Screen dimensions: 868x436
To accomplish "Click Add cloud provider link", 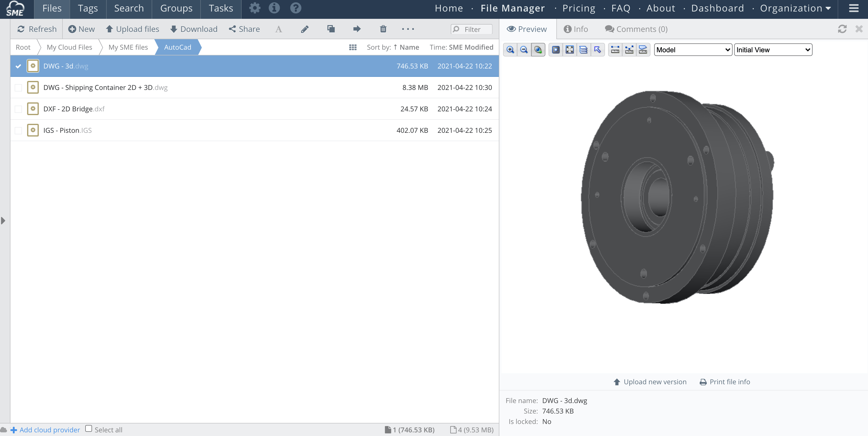I will point(49,430).
